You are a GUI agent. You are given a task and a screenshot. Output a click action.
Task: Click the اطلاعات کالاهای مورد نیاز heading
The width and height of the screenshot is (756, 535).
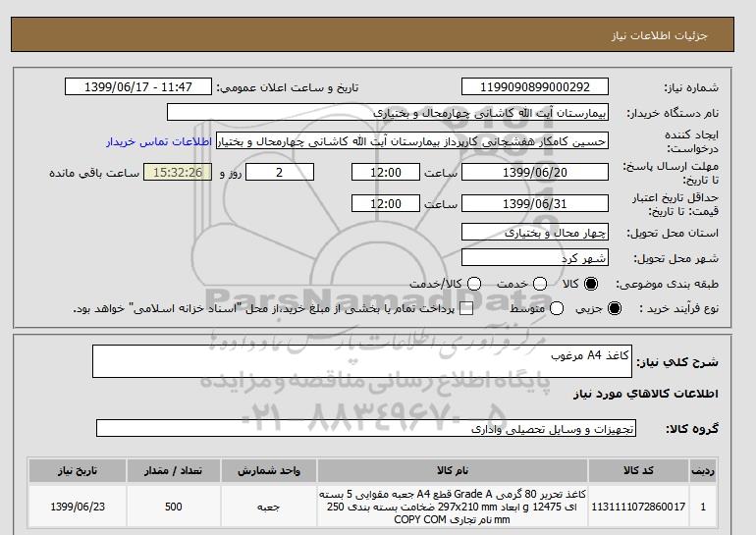646,394
